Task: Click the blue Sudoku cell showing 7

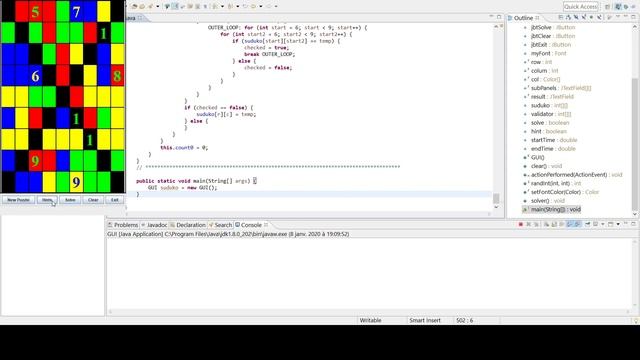Action: [x=76, y=11]
